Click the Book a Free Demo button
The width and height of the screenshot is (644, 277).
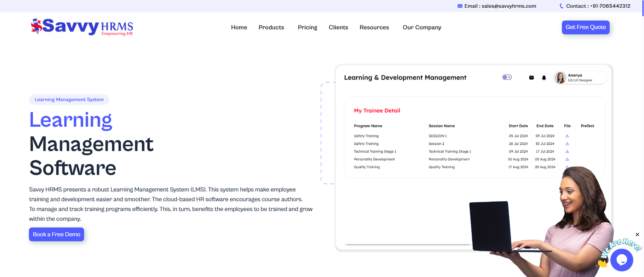(x=56, y=234)
